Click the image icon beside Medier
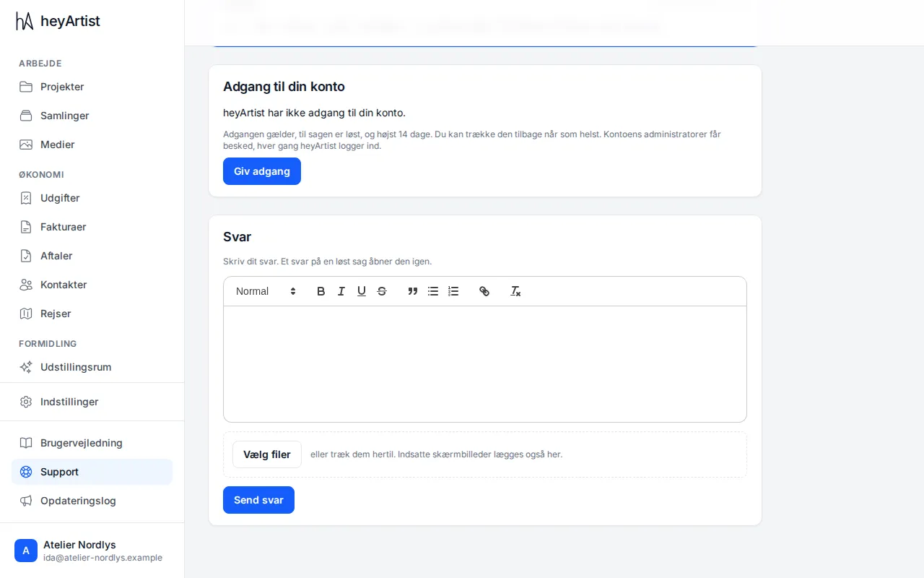 click(26, 144)
